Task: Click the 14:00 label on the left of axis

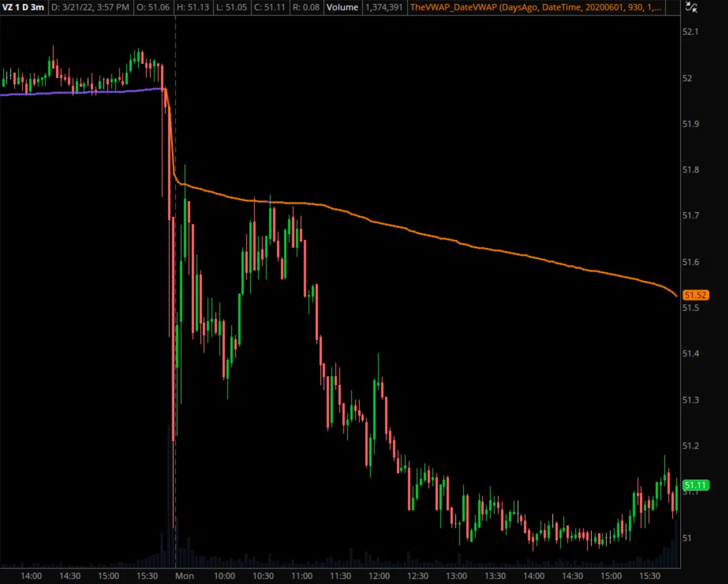Action: pos(31,576)
